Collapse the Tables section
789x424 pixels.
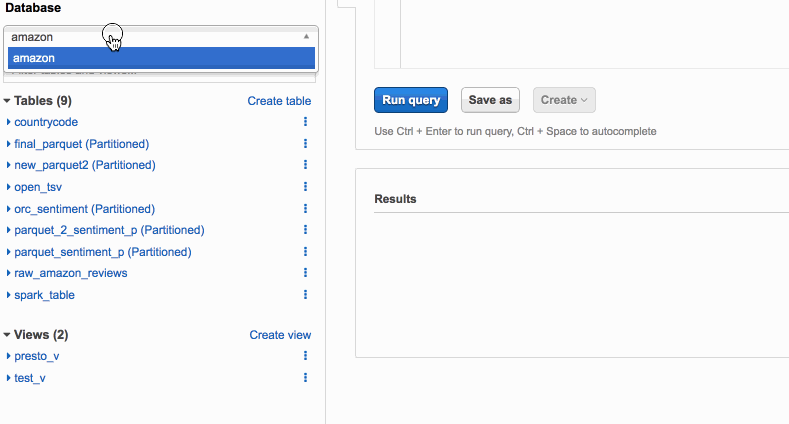tap(7, 101)
